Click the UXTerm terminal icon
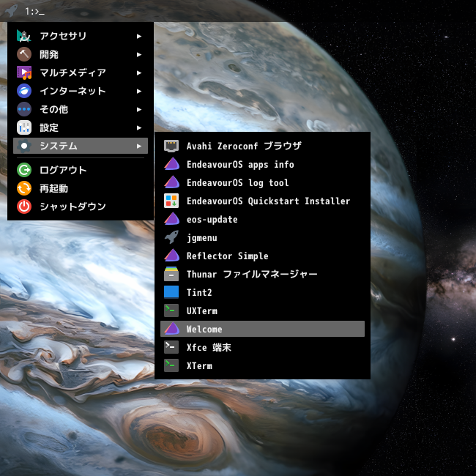476x476 pixels. [x=171, y=310]
